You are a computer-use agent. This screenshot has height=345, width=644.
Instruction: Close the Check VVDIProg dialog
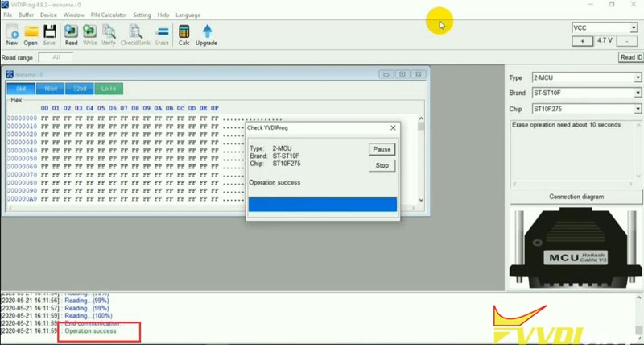[x=393, y=128]
